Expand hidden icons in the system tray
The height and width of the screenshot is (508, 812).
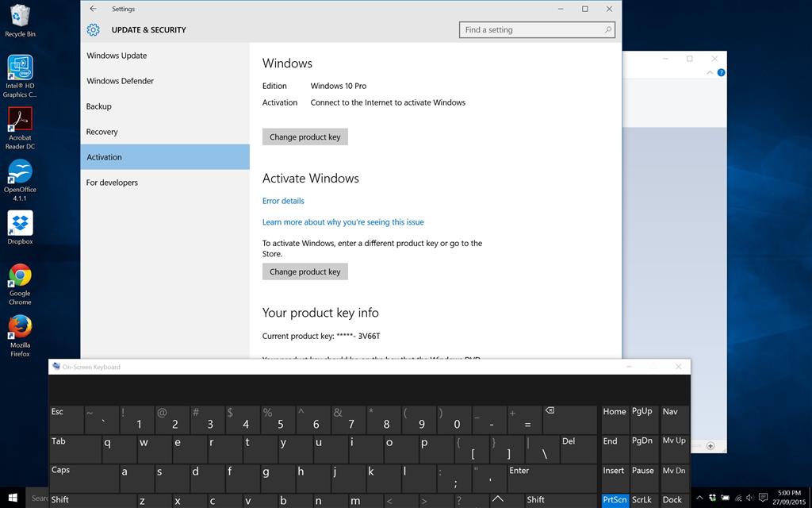click(699, 498)
